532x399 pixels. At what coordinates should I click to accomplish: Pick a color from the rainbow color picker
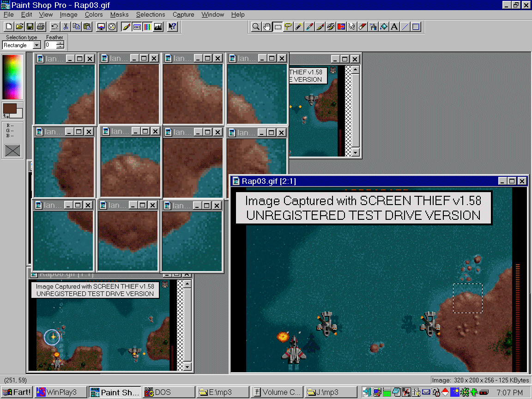(x=12, y=77)
